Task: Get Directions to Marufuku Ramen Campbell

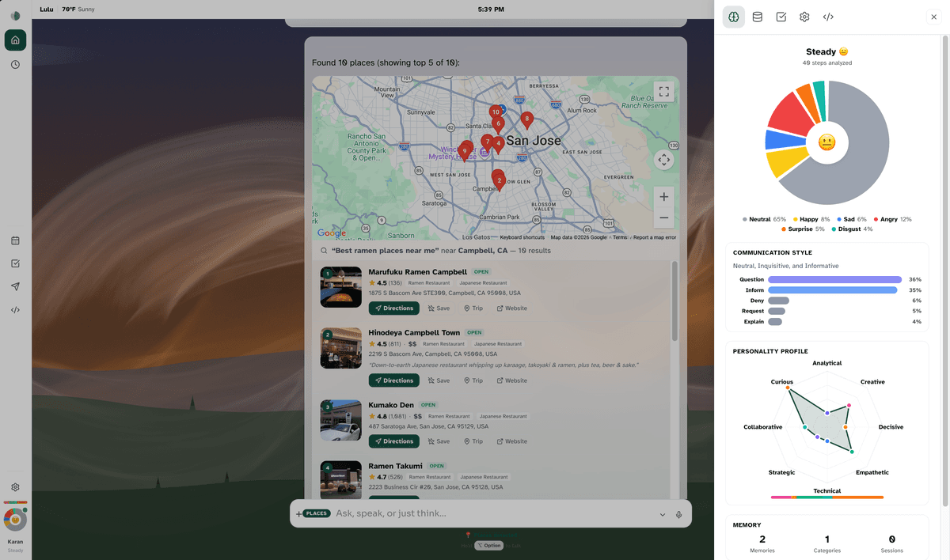Action: [394, 308]
